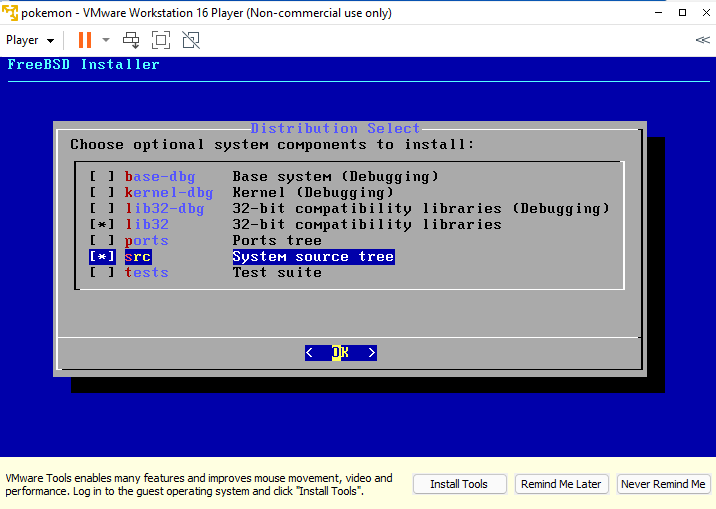Click the 'kernel-dbg' item name

169,192
